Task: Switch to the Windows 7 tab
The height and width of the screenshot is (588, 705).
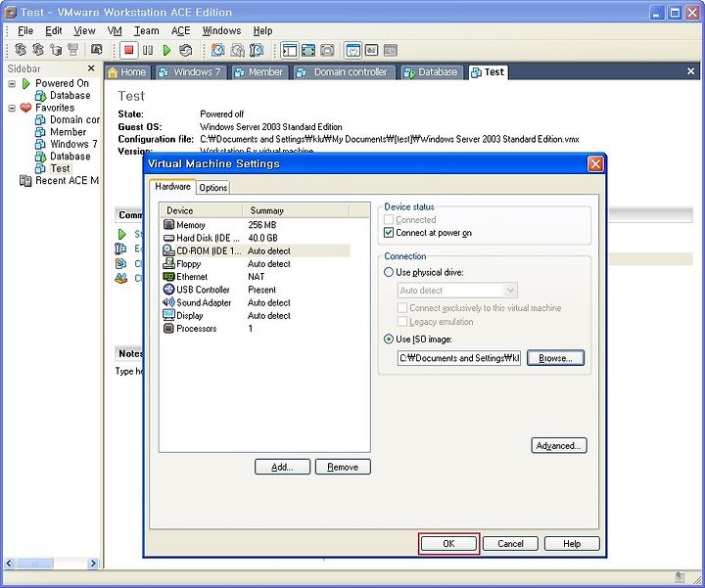Action: click(x=190, y=72)
